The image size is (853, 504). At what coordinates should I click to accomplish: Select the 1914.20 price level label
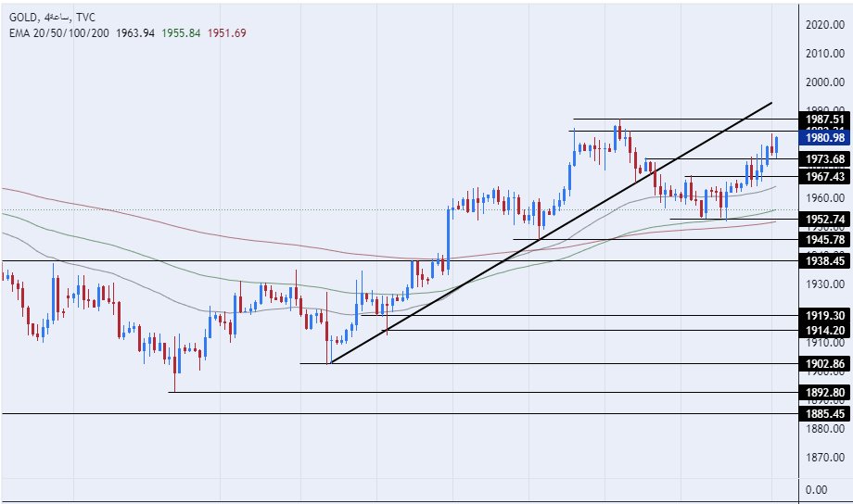(823, 330)
